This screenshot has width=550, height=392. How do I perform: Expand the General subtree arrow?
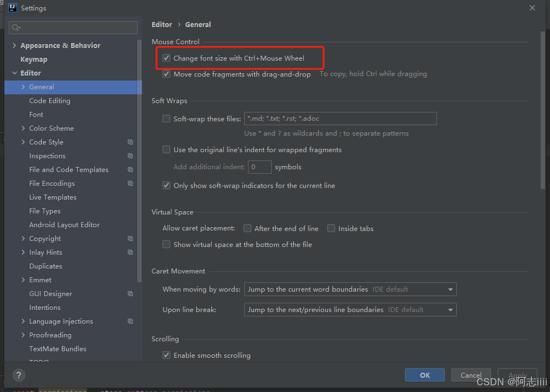tap(23, 87)
